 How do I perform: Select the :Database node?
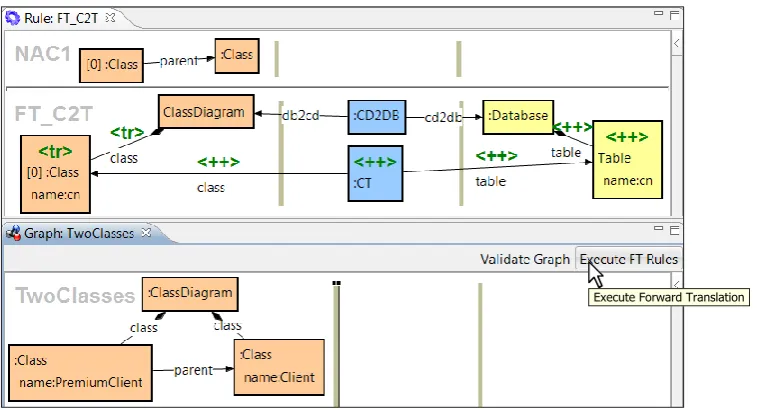point(518,117)
